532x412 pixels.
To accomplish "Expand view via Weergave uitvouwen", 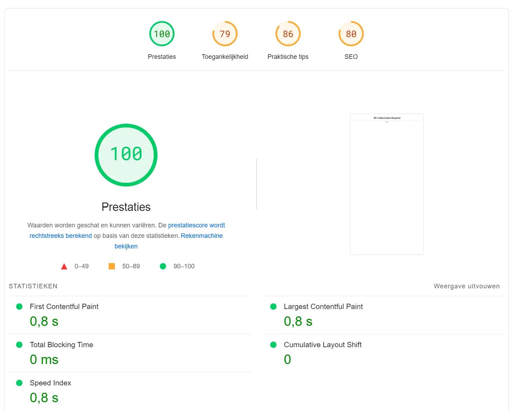I will (x=466, y=286).
